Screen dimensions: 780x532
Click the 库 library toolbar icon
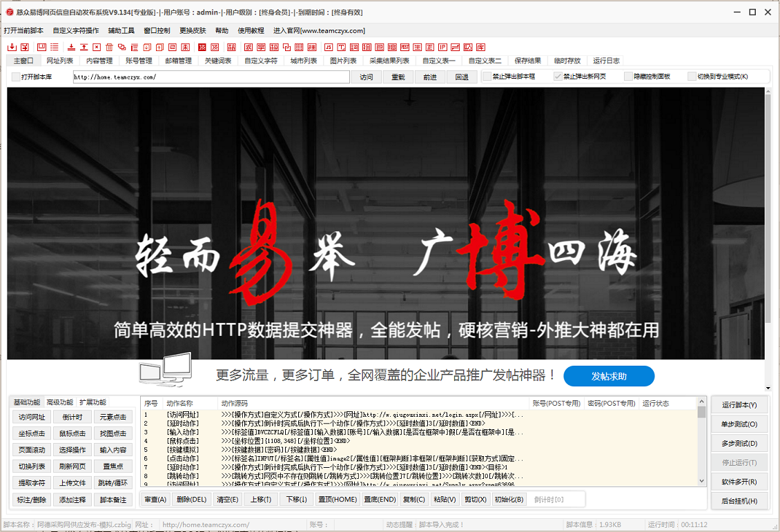(480, 47)
